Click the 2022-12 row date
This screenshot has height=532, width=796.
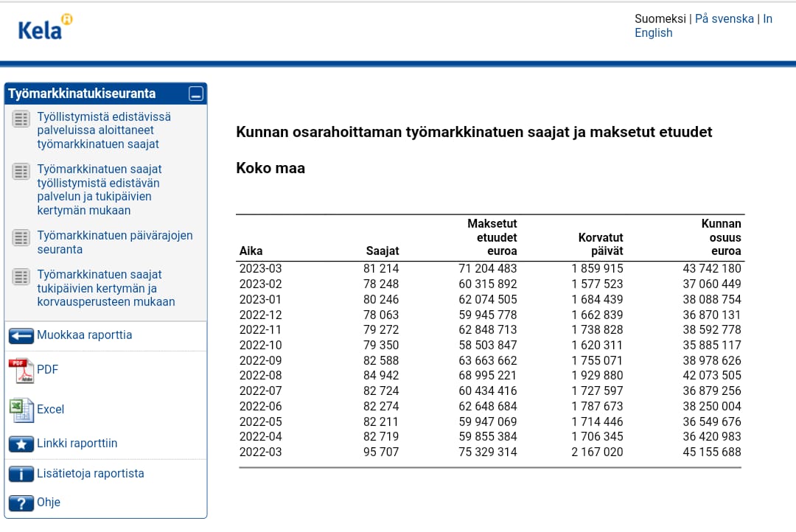pos(260,315)
